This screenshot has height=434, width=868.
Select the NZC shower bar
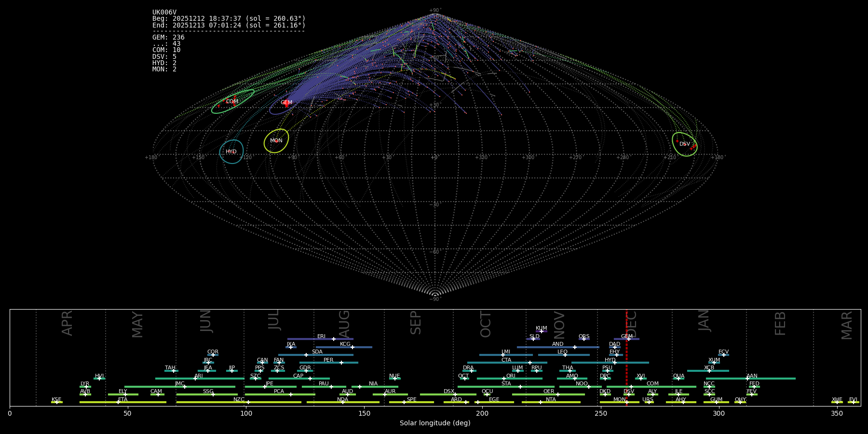(239, 402)
